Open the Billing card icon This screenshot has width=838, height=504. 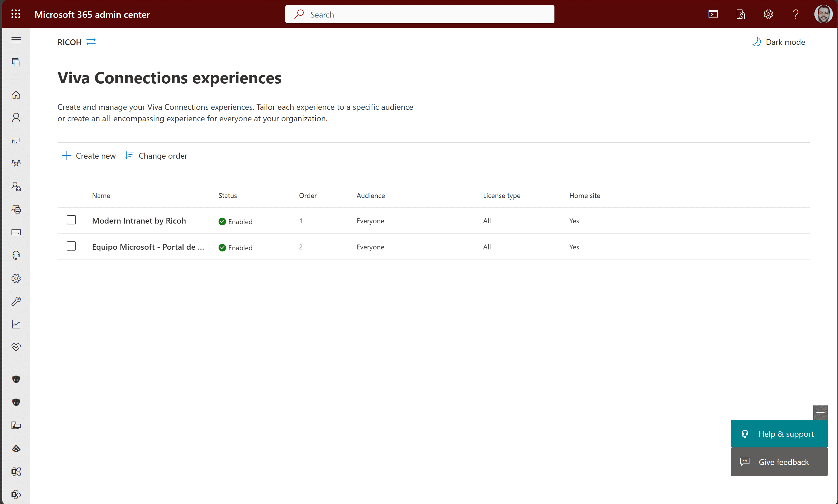coord(16,232)
